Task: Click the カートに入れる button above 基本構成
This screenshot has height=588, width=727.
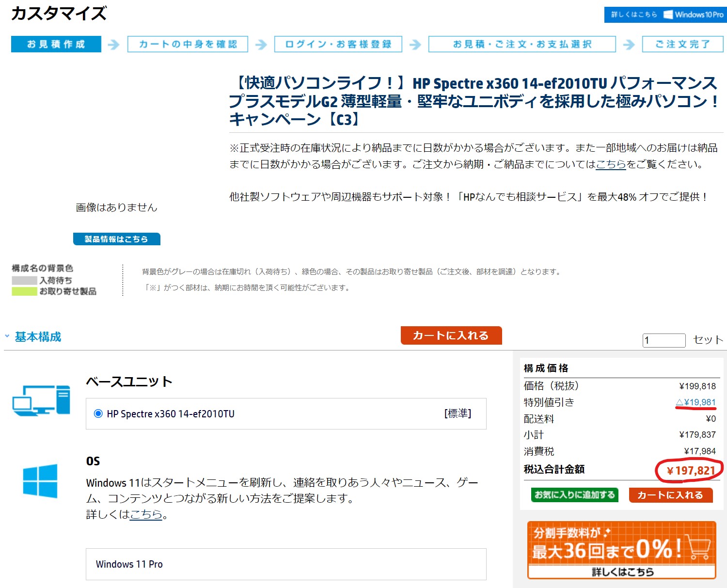Action: [451, 335]
